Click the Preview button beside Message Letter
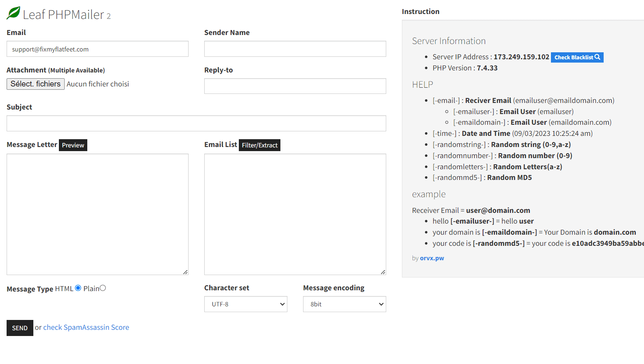 pos(73,145)
